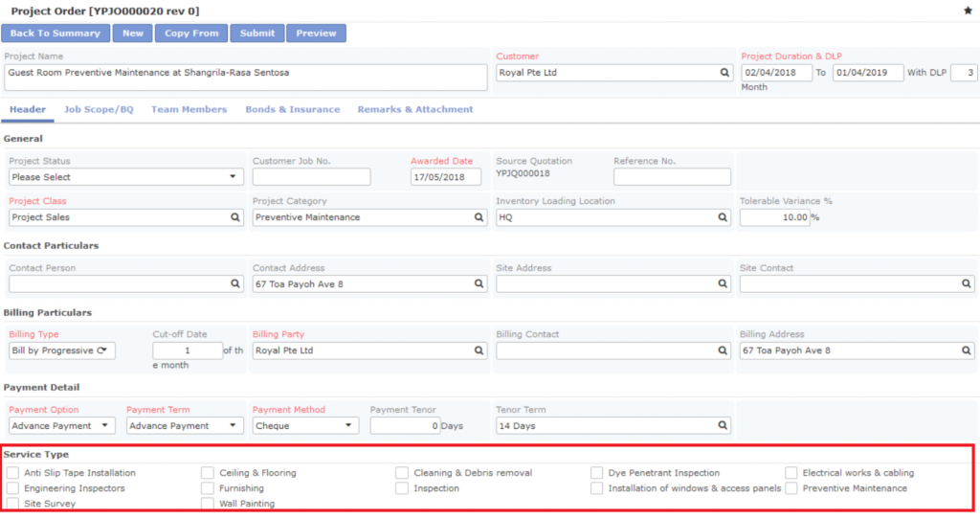Image resolution: width=980 pixels, height=519 pixels.
Task: Open the Bonds & Insurance tab
Action: click(x=293, y=110)
